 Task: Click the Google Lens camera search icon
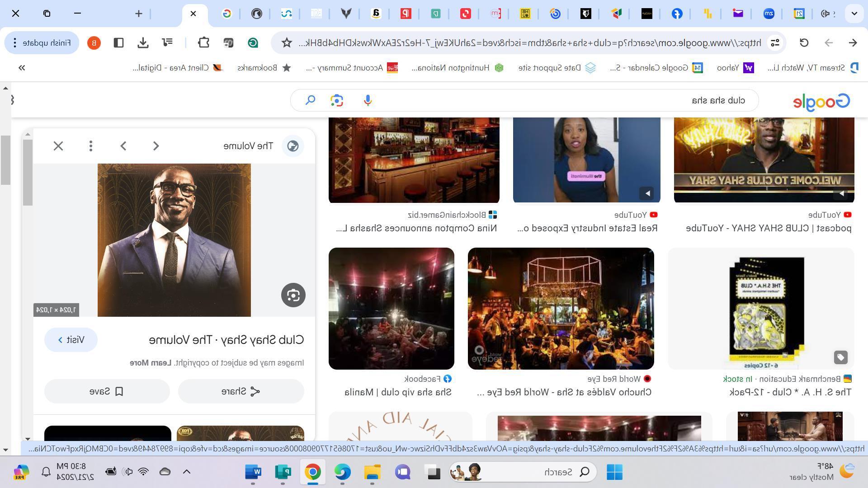(336, 100)
